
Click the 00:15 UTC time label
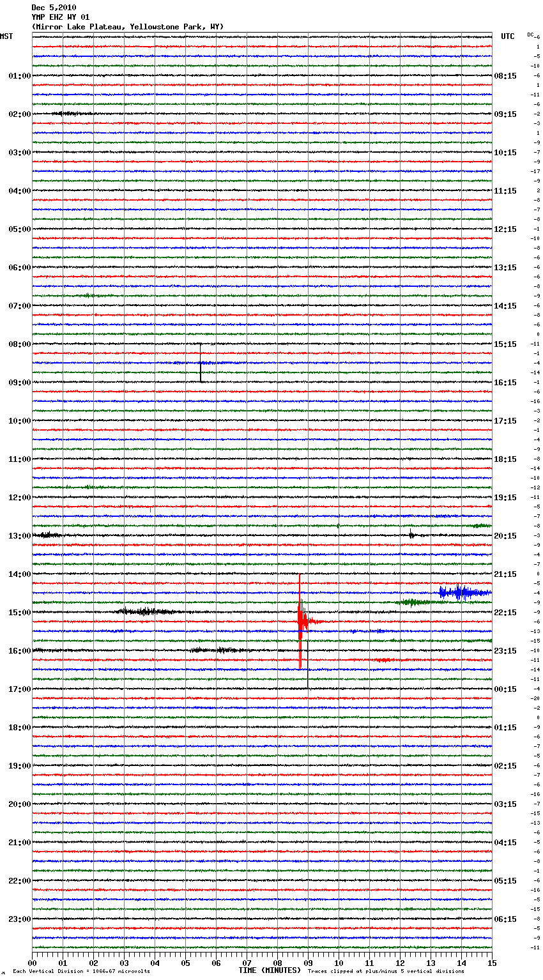pos(505,689)
